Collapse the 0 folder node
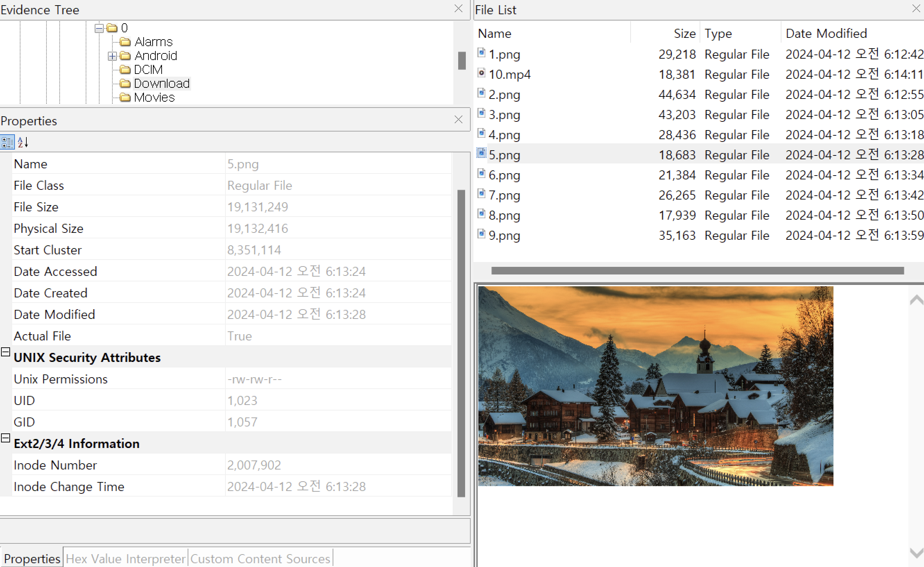The height and width of the screenshot is (567, 924). tap(99, 28)
